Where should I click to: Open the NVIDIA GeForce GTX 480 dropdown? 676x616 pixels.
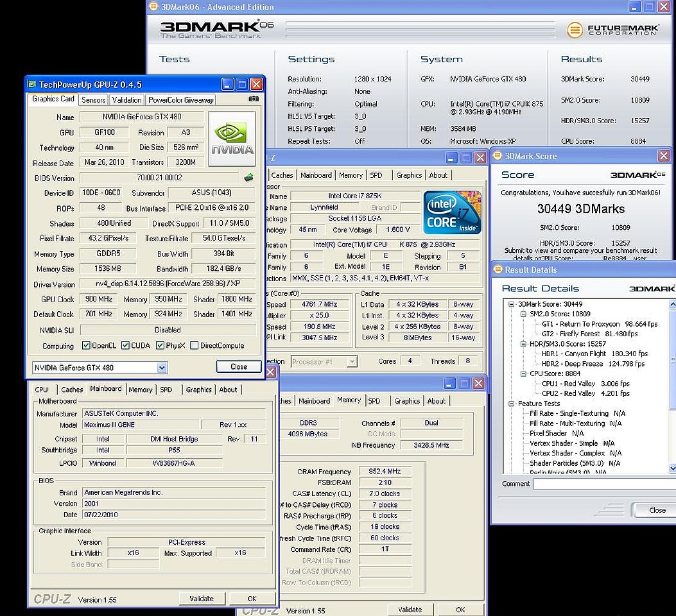point(162,368)
